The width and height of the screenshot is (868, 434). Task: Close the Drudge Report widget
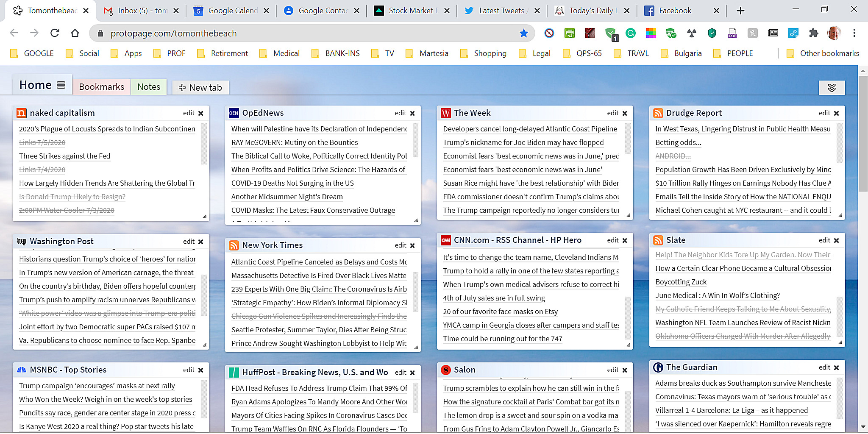coord(836,113)
